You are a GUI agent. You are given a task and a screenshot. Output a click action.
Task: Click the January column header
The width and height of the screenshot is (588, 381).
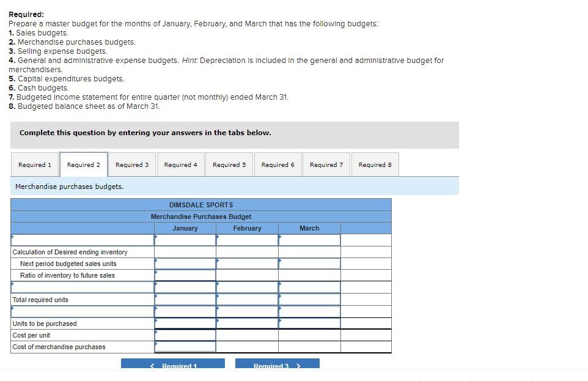coord(185,228)
